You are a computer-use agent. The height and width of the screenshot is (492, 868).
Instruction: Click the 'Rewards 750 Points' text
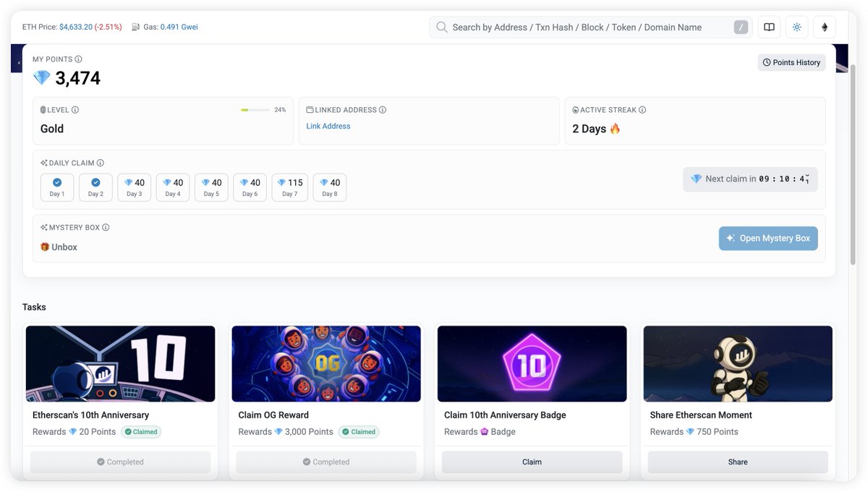[x=694, y=432]
